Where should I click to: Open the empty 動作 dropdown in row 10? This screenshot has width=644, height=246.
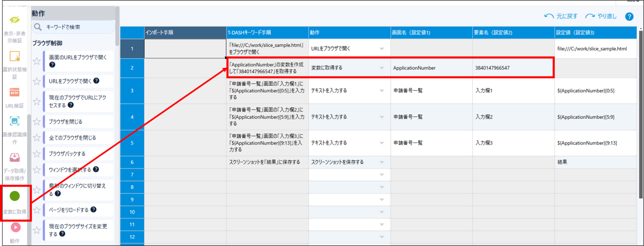382,212
